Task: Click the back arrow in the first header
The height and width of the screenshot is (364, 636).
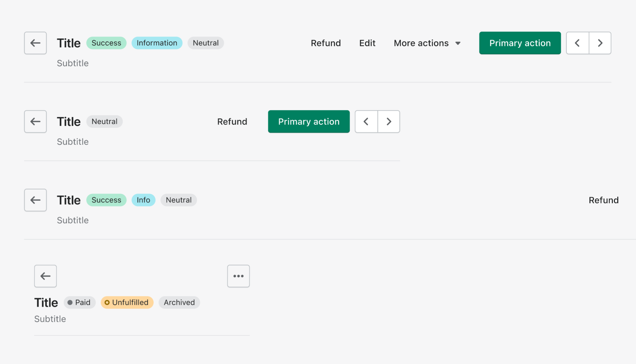Action: (35, 43)
